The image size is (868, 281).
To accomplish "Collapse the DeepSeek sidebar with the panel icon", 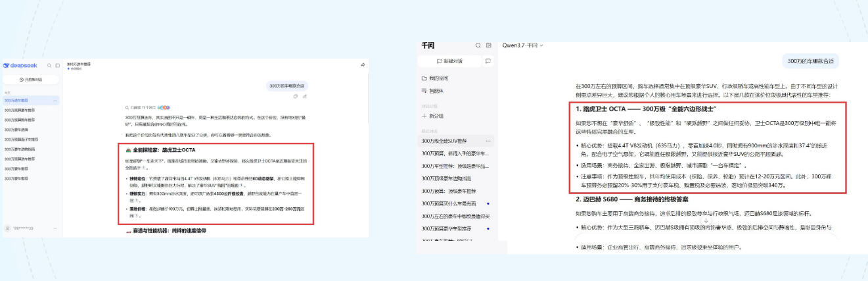I will [58, 65].
